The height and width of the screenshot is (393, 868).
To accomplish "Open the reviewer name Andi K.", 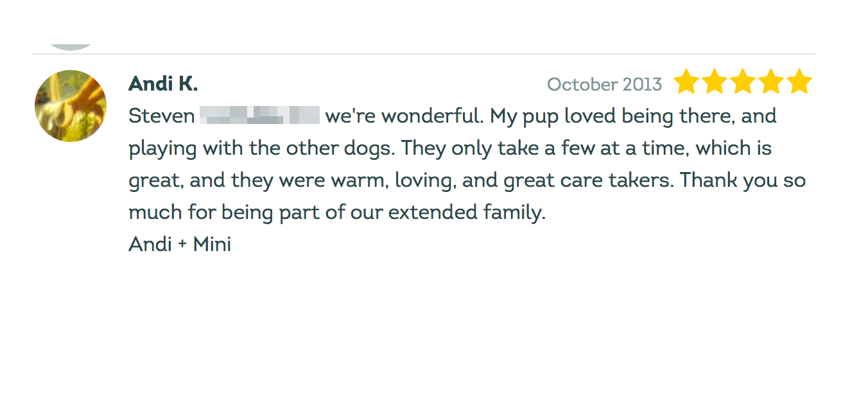I will pos(163,83).
